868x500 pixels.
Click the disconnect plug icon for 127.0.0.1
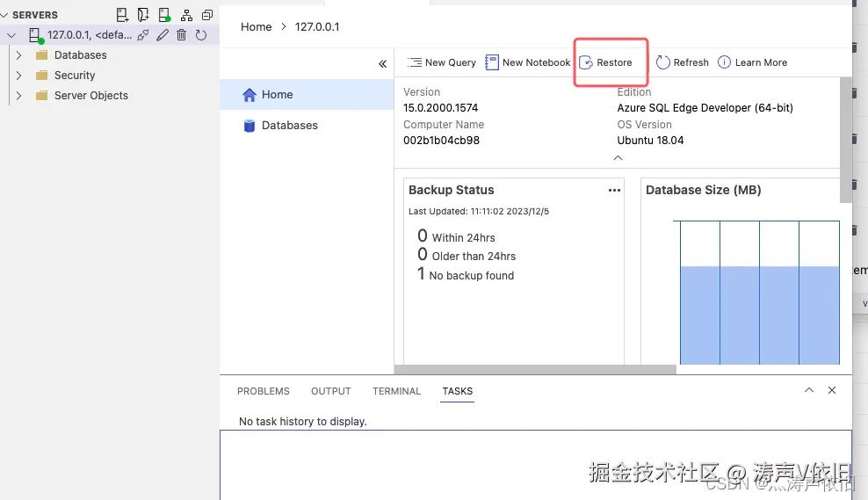[x=143, y=35]
